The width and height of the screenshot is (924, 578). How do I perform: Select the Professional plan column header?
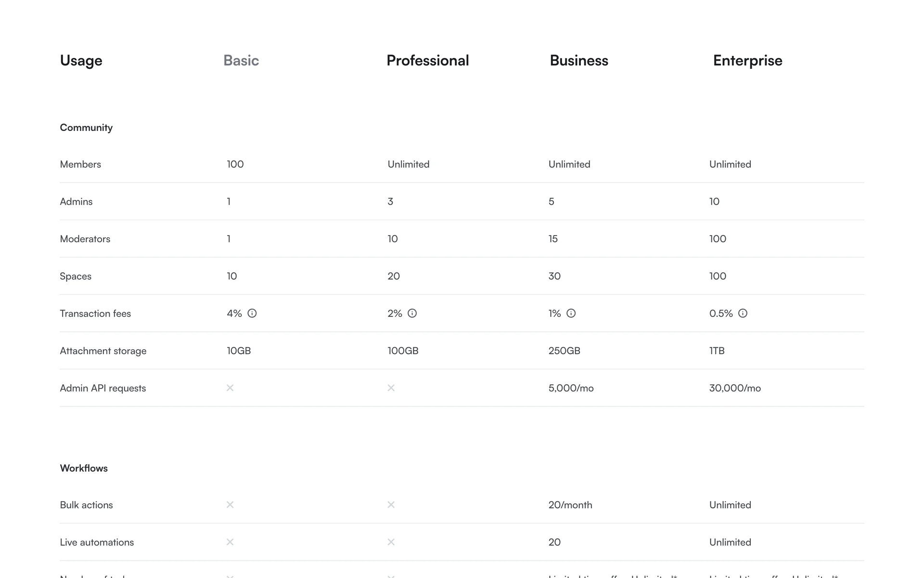[427, 61]
